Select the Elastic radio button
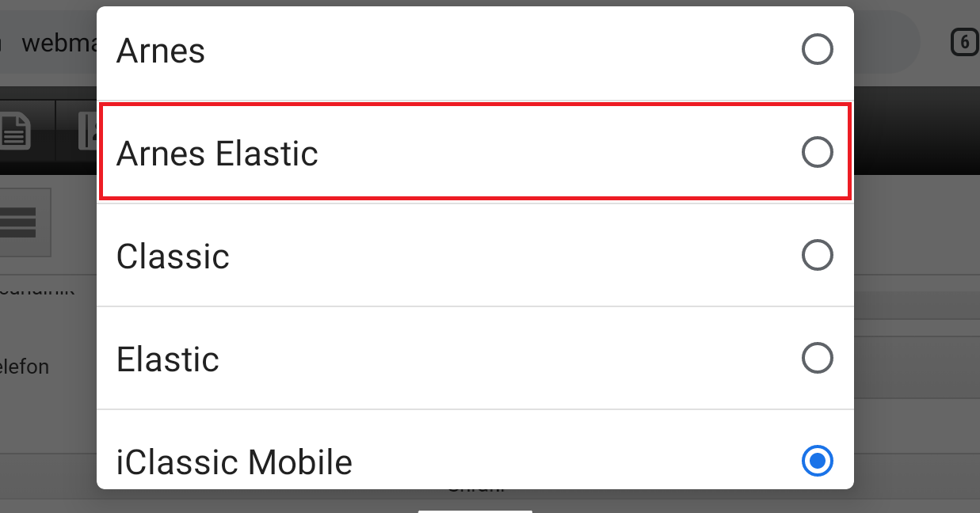Image resolution: width=980 pixels, height=513 pixels. pos(817,359)
